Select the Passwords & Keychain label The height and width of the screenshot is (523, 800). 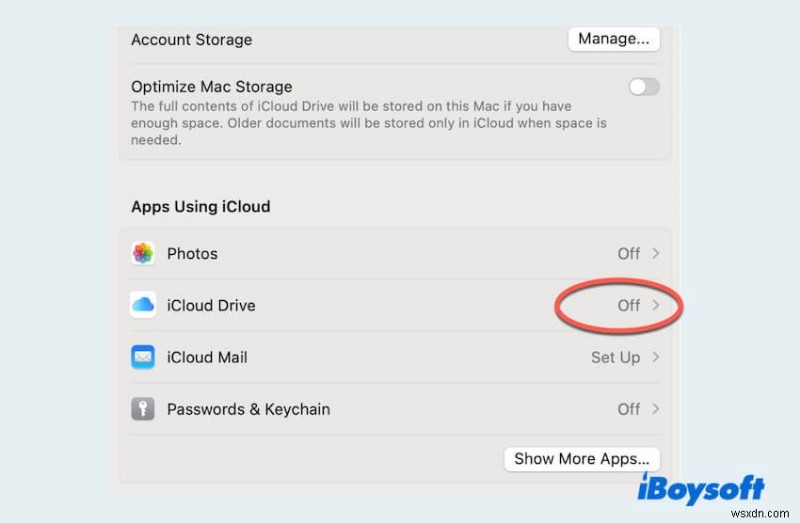(248, 409)
